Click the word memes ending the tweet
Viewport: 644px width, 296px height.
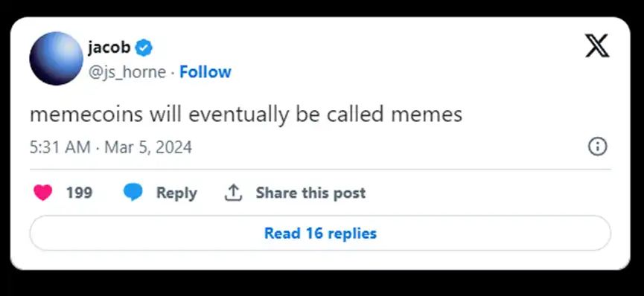427,115
